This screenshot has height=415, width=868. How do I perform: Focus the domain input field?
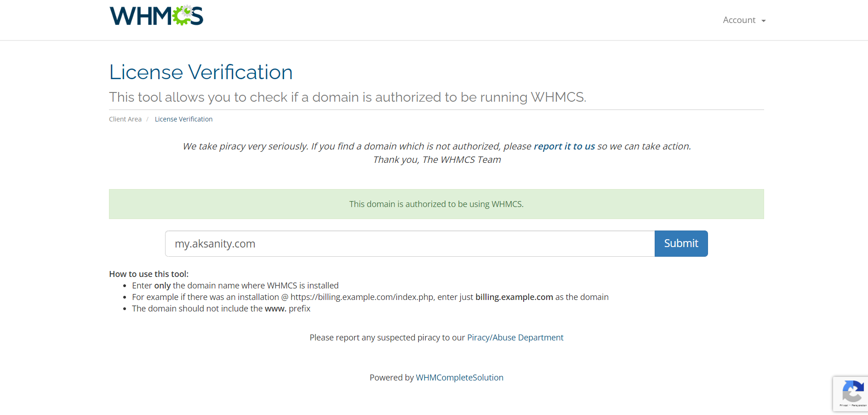point(410,244)
